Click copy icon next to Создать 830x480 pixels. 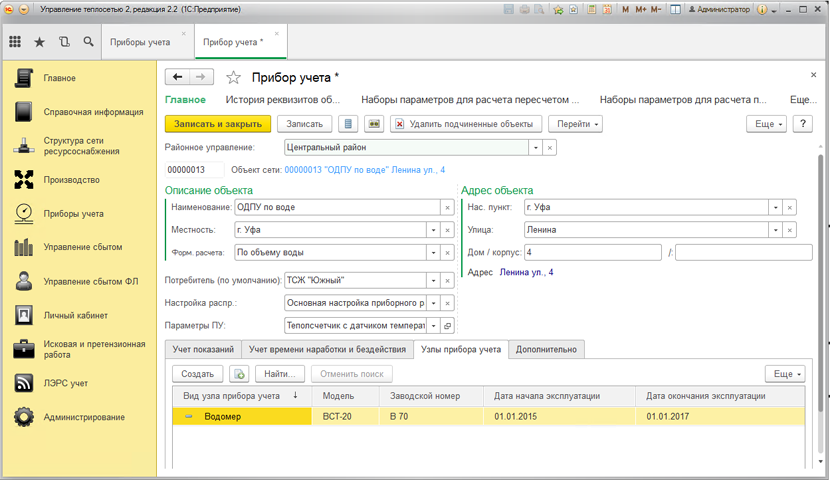pyautogui.click(x=238, y=373)
